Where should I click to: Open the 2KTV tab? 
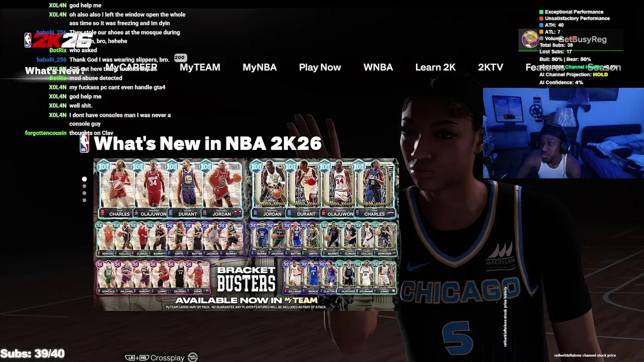[x=491, y=67]
